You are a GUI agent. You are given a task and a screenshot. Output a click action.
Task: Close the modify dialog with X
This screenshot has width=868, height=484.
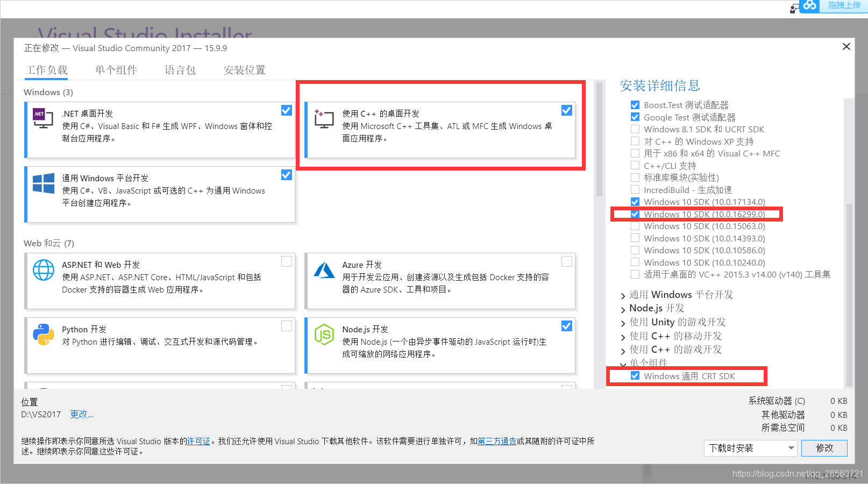point(846,47)
